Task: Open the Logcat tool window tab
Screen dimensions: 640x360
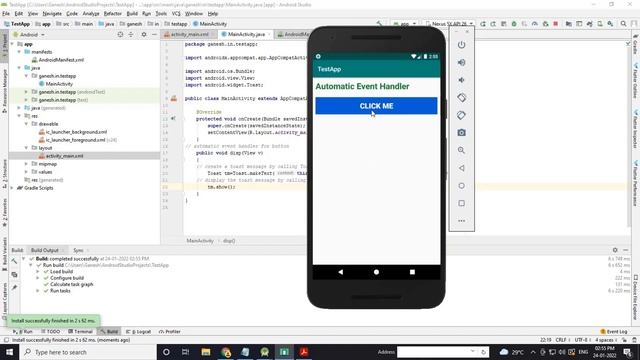Action: tap(139, 331)
